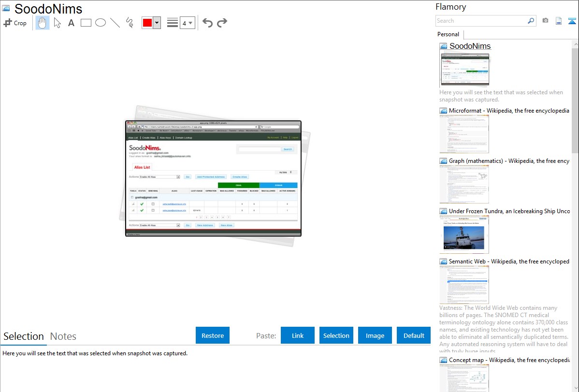This screenshot has height=392, width=579.
Task: Click the SoodoNims snapshot icon in title
Action: [x=6, y=8]
